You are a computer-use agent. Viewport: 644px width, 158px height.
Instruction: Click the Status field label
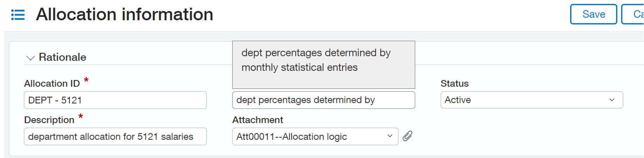[454, 84]
